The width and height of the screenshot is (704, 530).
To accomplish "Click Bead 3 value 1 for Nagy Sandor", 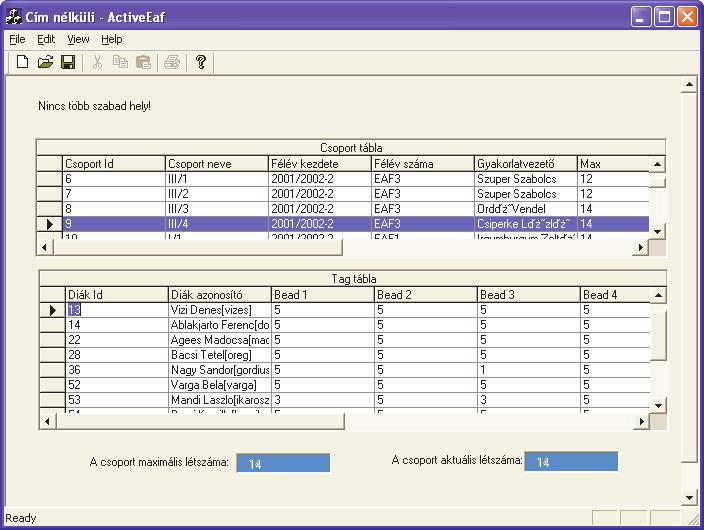I will [x=528, y=370].
